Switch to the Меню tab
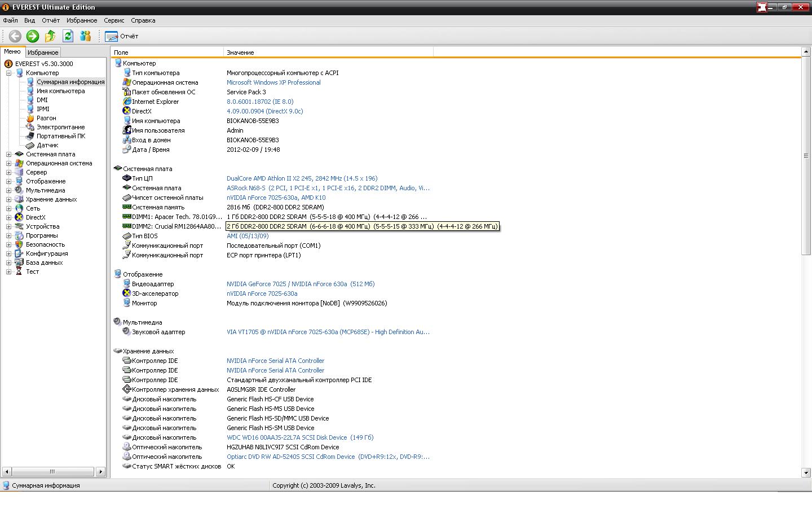 12,51
